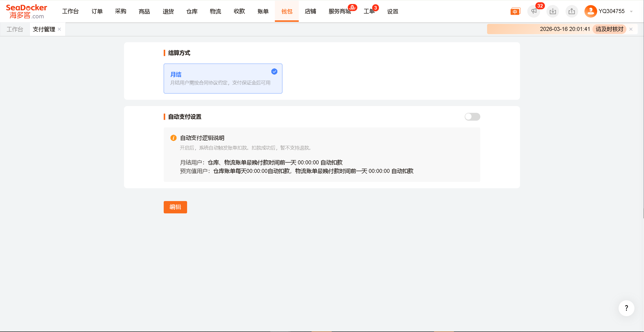Viewport: 644px width, 332px height.
Task: Open the download inbox icon
Action: click(553, 11)
